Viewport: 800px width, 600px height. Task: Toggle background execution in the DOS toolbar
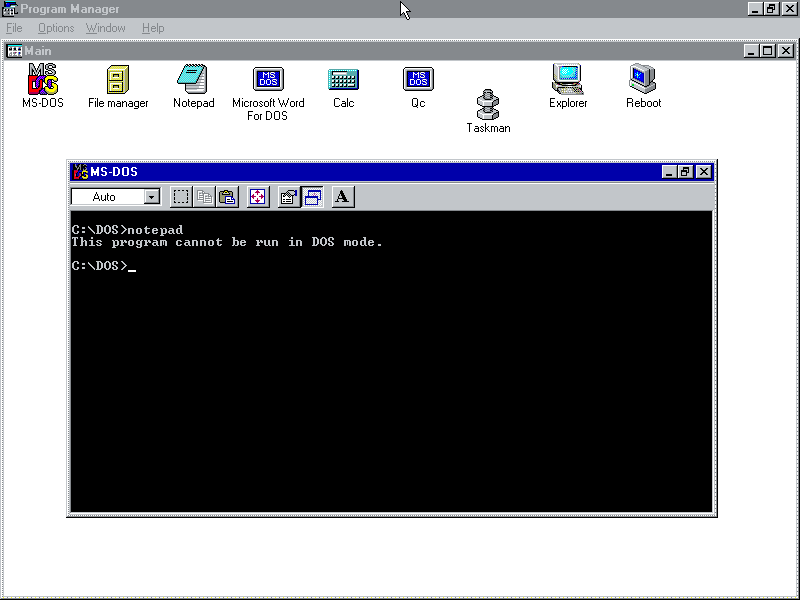coord(312,196)
